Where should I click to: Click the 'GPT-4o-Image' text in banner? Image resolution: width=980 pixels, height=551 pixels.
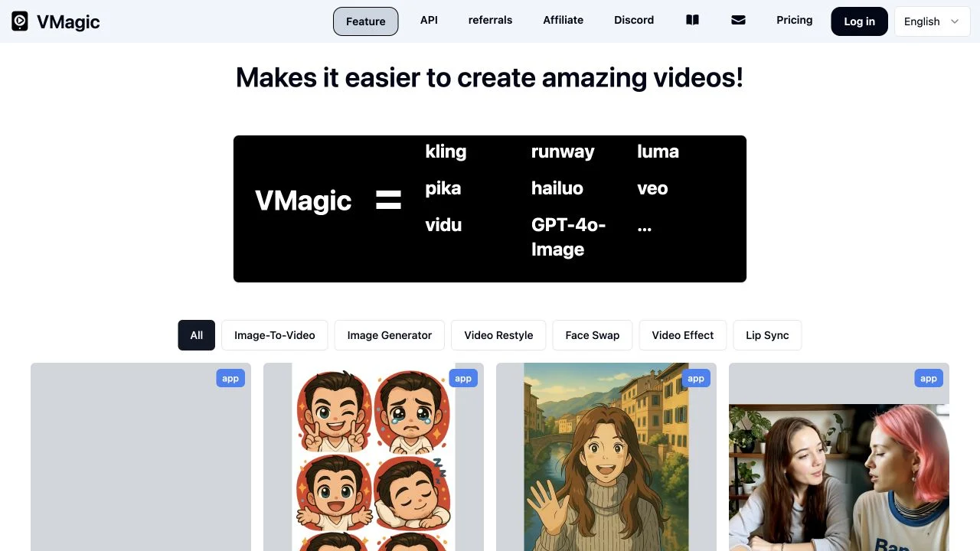coord(568,237)
